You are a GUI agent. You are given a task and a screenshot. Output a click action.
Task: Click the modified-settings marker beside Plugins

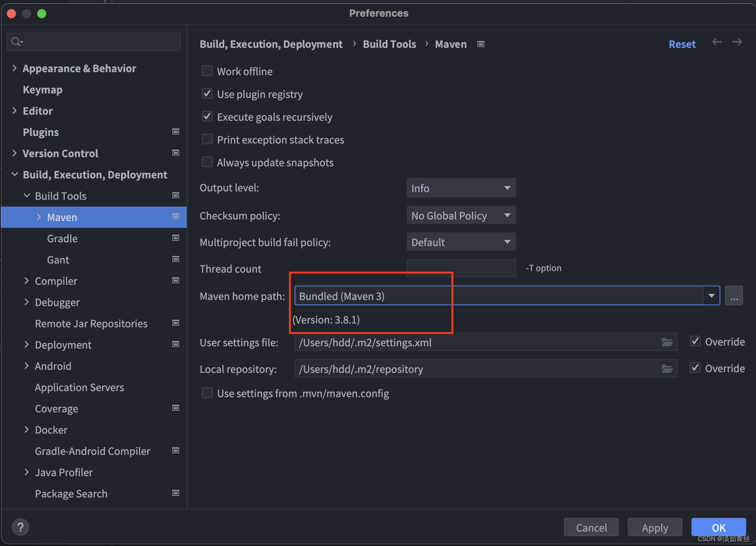coord(175,131)
